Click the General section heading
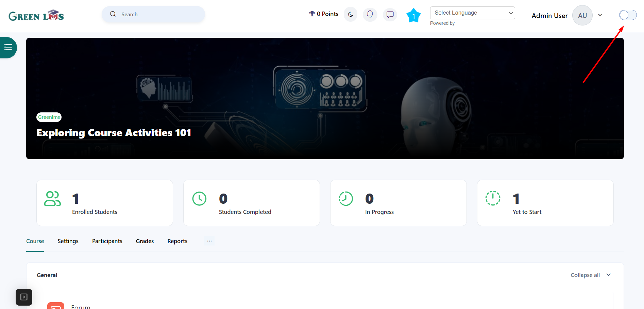This screenshot has width=644, height=309. click(47, 275)
